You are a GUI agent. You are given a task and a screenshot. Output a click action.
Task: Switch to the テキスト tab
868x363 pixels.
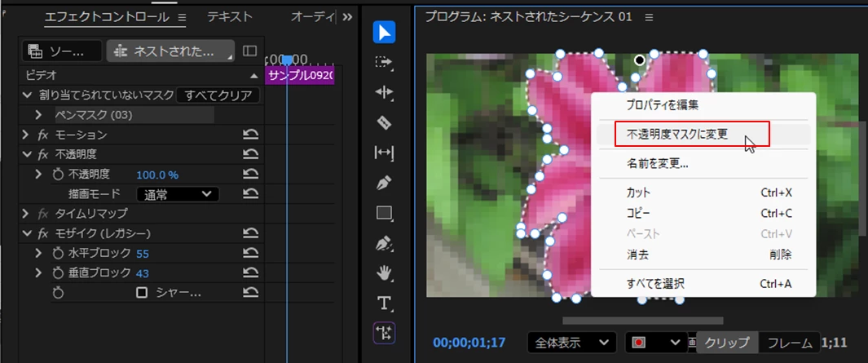pyautogui.click(x=230, y=17)
